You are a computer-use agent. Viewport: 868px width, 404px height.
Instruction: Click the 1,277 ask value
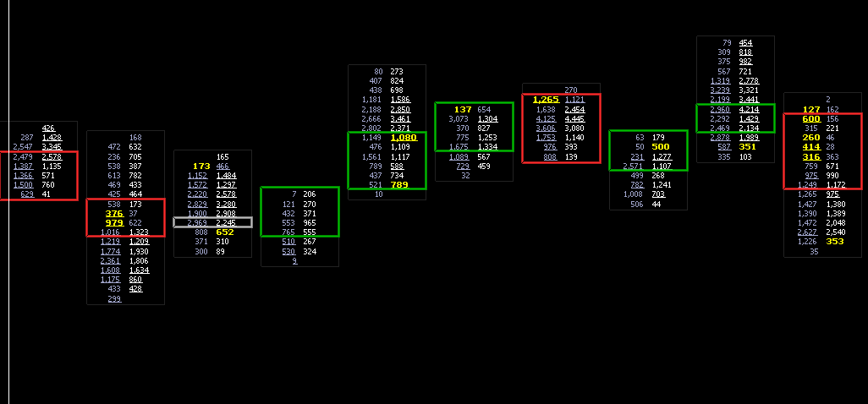662,157
